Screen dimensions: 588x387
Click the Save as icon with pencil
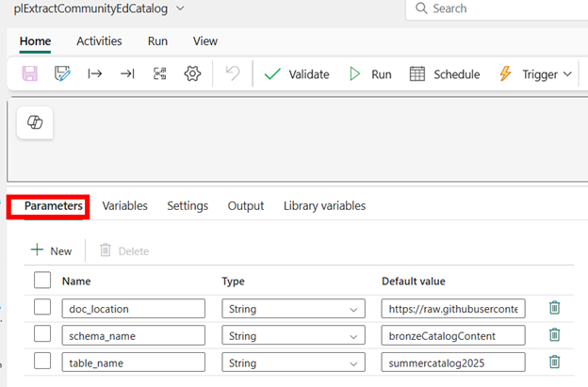click(62, 74)
